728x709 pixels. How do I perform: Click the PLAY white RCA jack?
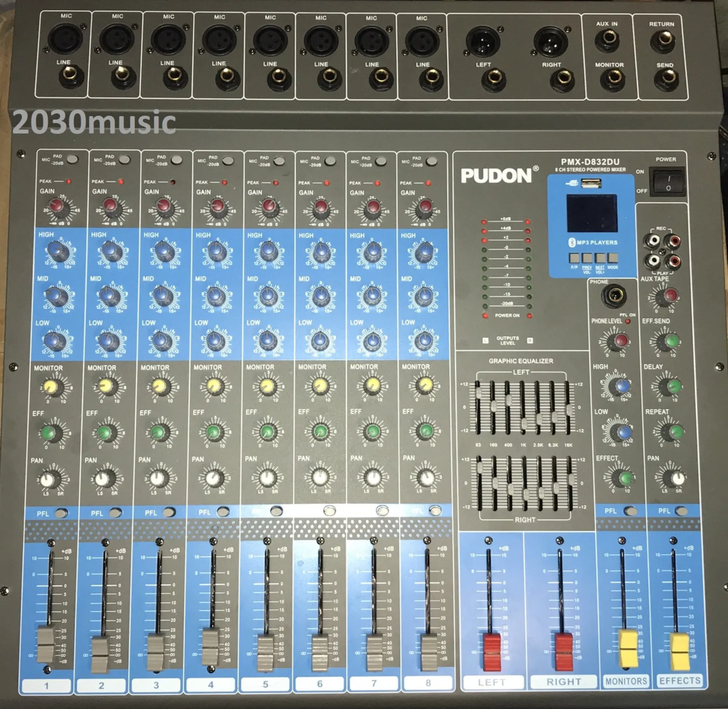pyautogui.click(x=653, y=261)
